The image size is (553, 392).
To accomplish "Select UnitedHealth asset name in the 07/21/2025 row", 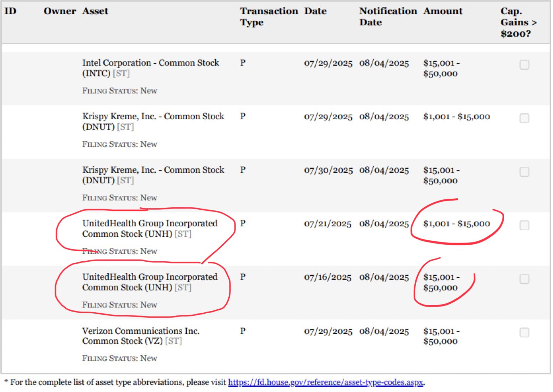I will coord(150,229).
